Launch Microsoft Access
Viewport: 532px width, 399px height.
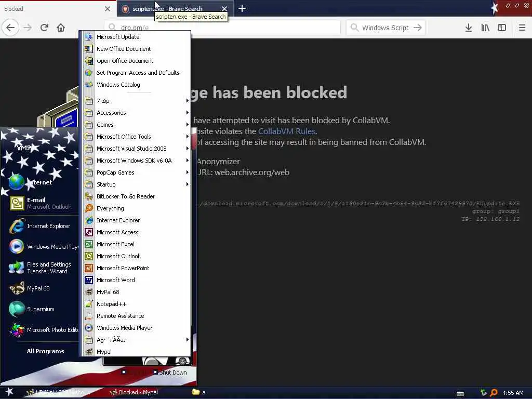137,232
